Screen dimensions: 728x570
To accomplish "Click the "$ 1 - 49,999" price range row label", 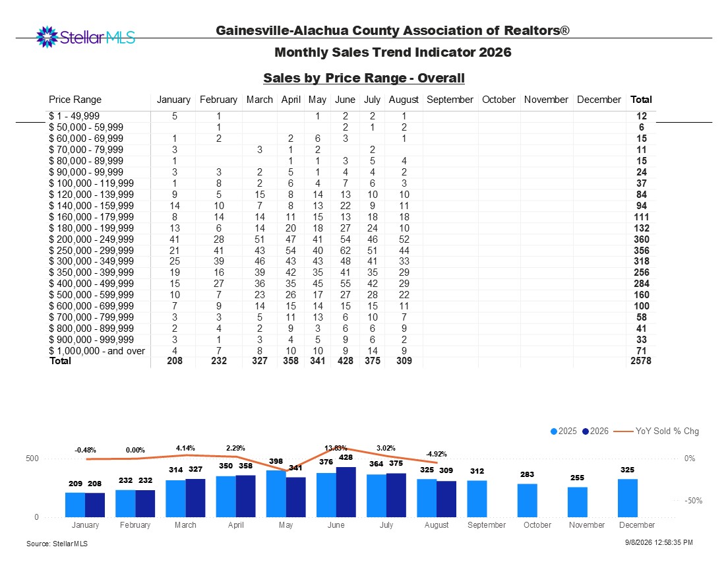I will point(75,116).
